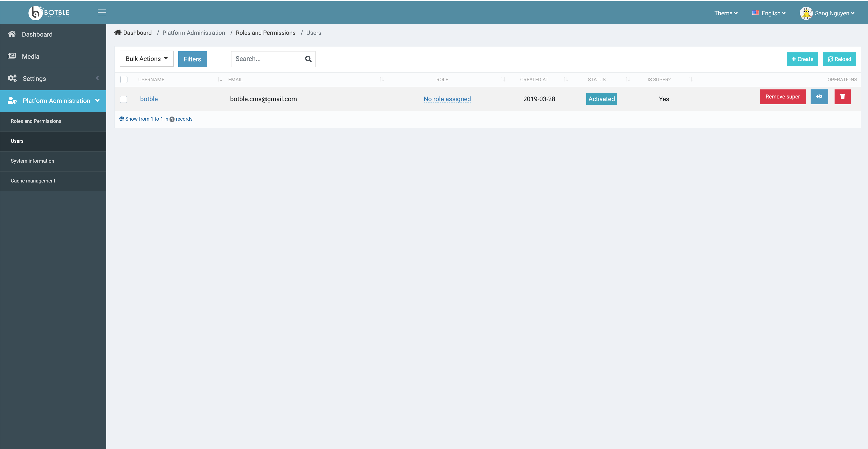Sort by Username column arrows

[220, 80]
